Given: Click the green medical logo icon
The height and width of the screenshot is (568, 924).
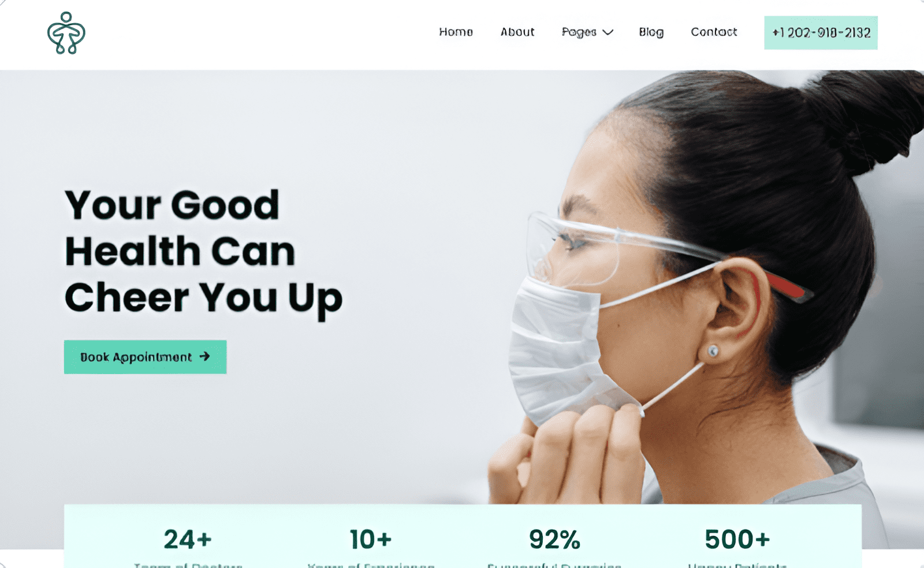Looking at the screenshot, I should coord(66,33).
